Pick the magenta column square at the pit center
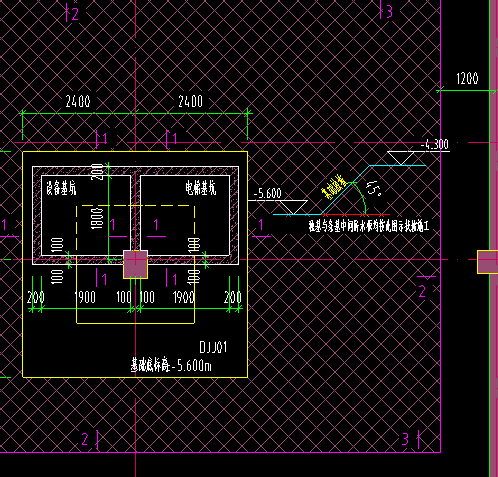This screenshot has width=498, height=477. pos(135,265)
